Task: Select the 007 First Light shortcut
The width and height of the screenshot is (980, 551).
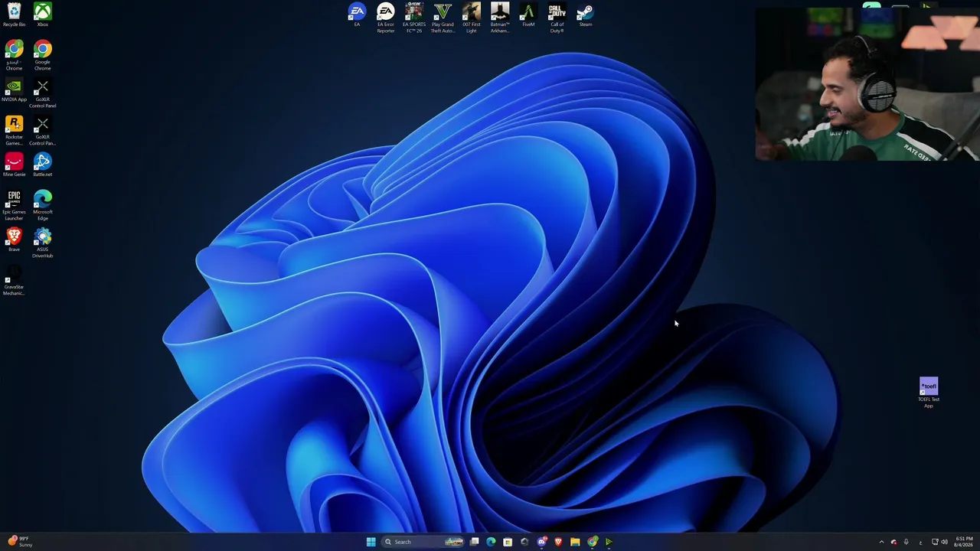Action: [x=472, y=18]
